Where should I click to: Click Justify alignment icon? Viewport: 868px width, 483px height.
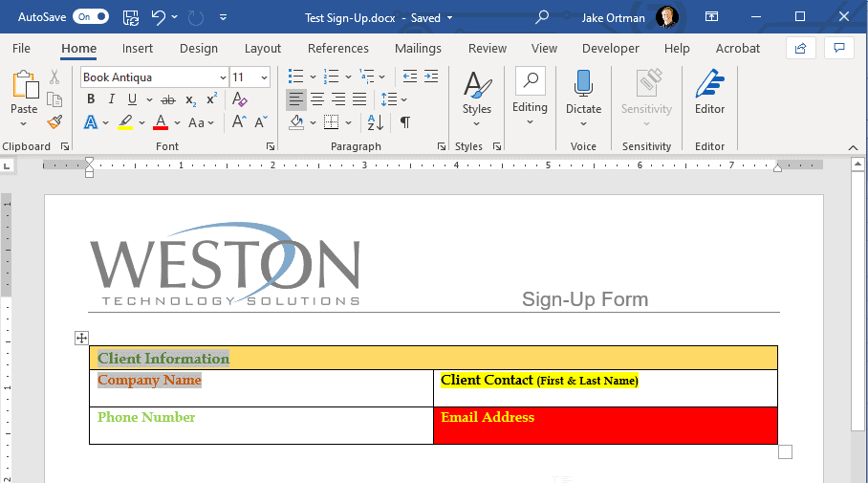[x=359, y=99]
